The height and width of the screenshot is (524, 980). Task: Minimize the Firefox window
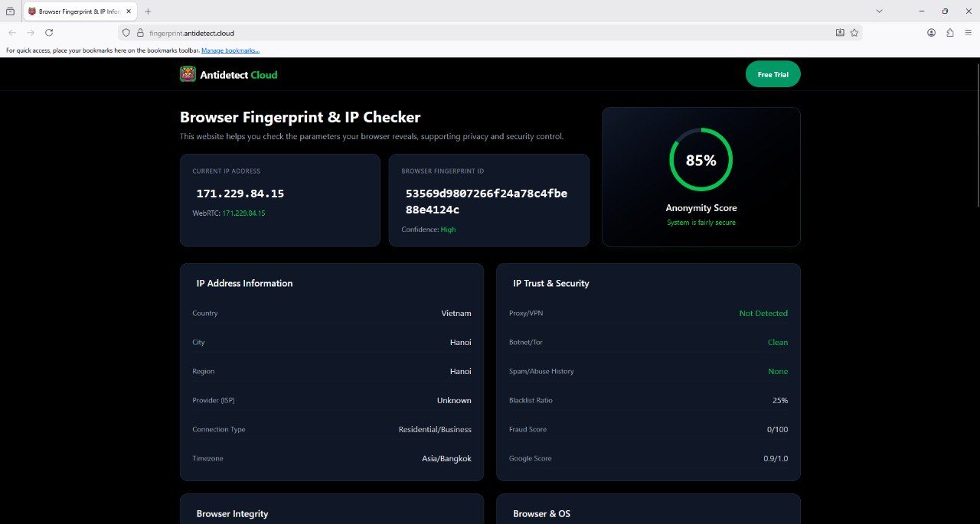click(923, 11)
